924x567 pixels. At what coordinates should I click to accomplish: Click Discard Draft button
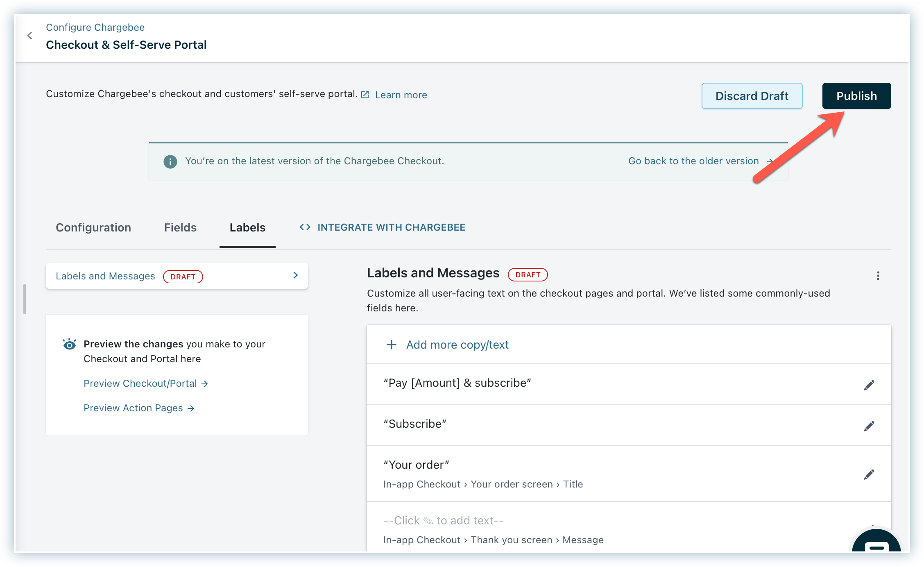[752, 96]
